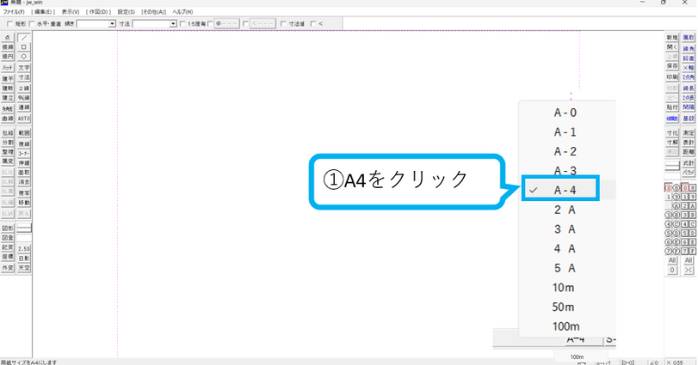Open the 2.5D view tool

(x=24, y=248)
